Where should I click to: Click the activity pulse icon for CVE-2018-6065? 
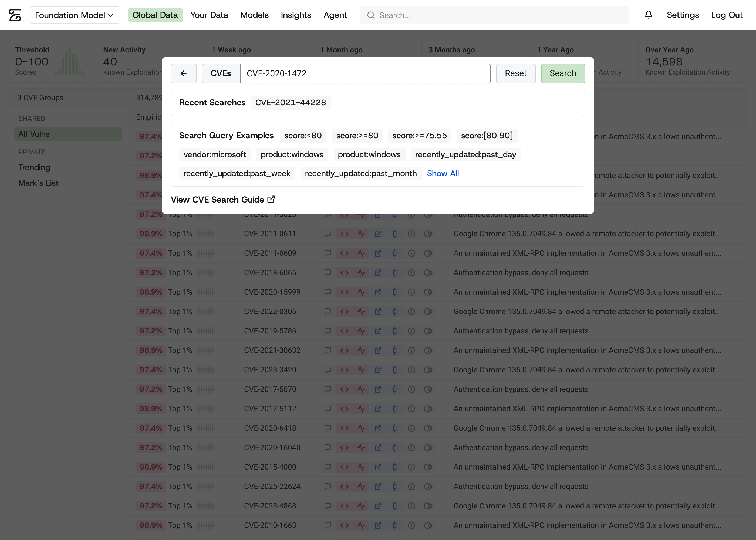361,273
